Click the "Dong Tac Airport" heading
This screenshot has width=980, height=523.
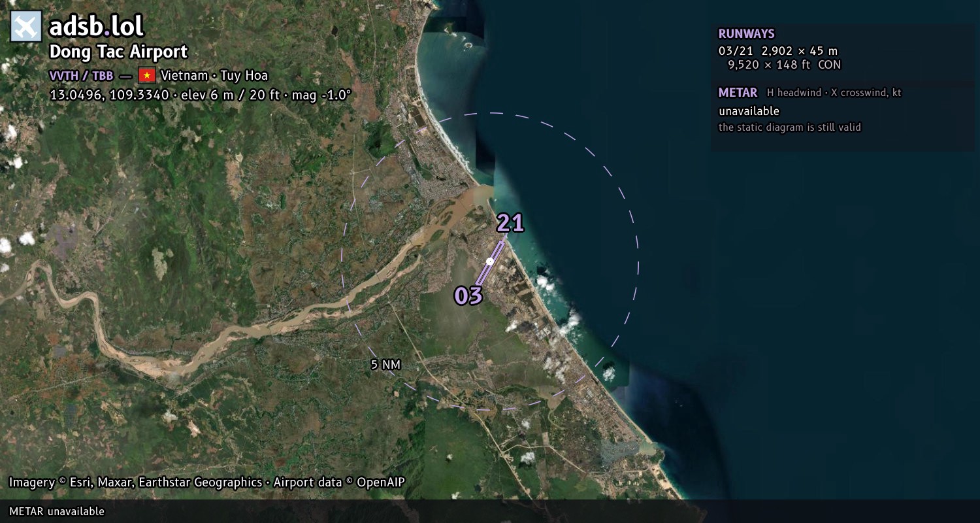118,52
